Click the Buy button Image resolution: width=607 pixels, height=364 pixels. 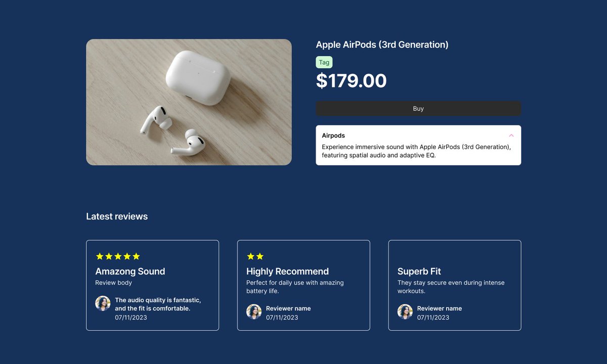point(418,109)
